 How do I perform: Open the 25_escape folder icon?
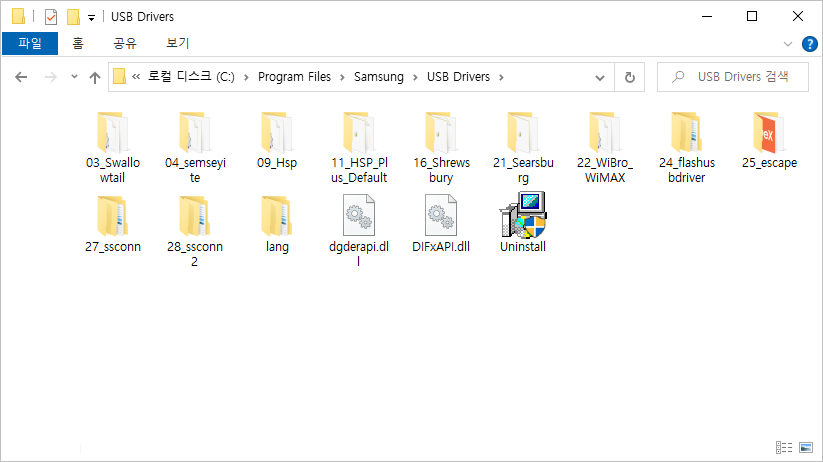pos(769,133)
